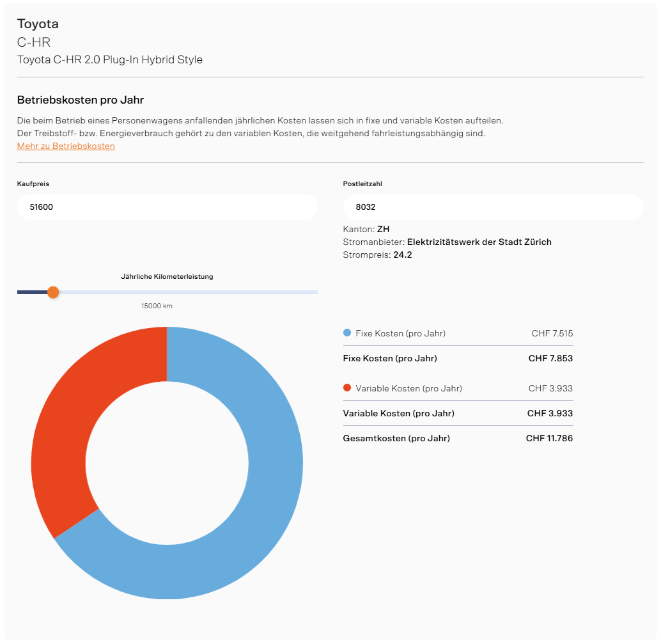Open the 'Mehr zu Betriebskosten' link
661x644 pixels.
point(66,146)
